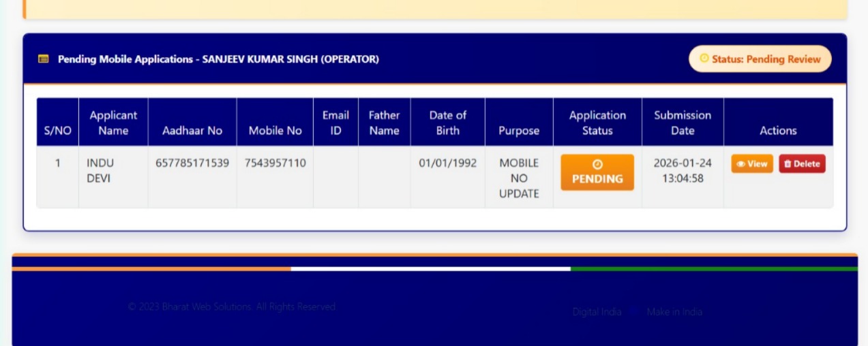
Task: Click the Mobile No column header
Action: point(275,131)
